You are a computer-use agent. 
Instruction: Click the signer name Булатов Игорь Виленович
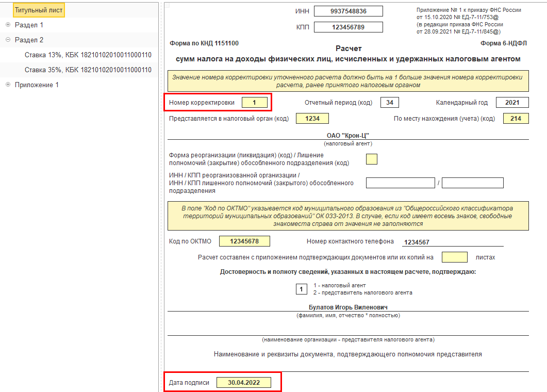[x=348, y=307]
